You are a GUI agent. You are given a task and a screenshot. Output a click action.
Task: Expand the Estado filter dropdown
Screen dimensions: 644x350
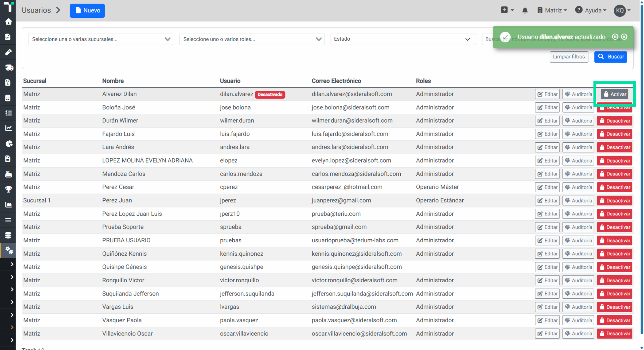403,39
